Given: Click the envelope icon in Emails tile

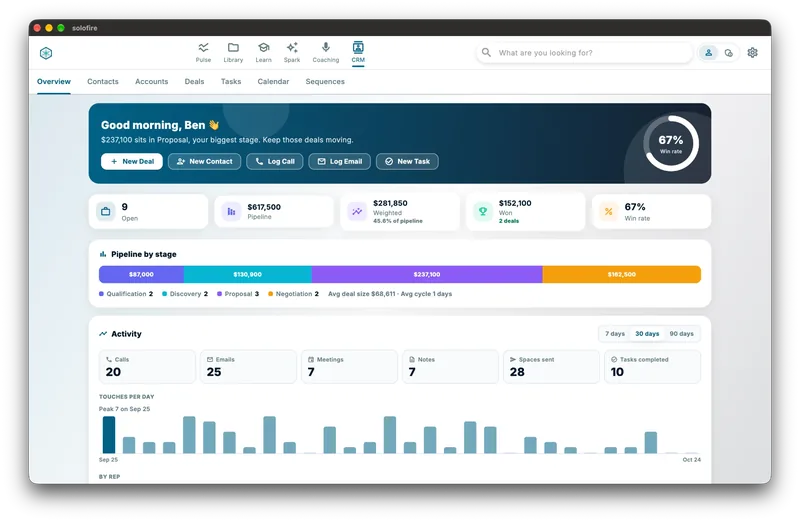Looking at the screenshot, I should click(210, 359).
